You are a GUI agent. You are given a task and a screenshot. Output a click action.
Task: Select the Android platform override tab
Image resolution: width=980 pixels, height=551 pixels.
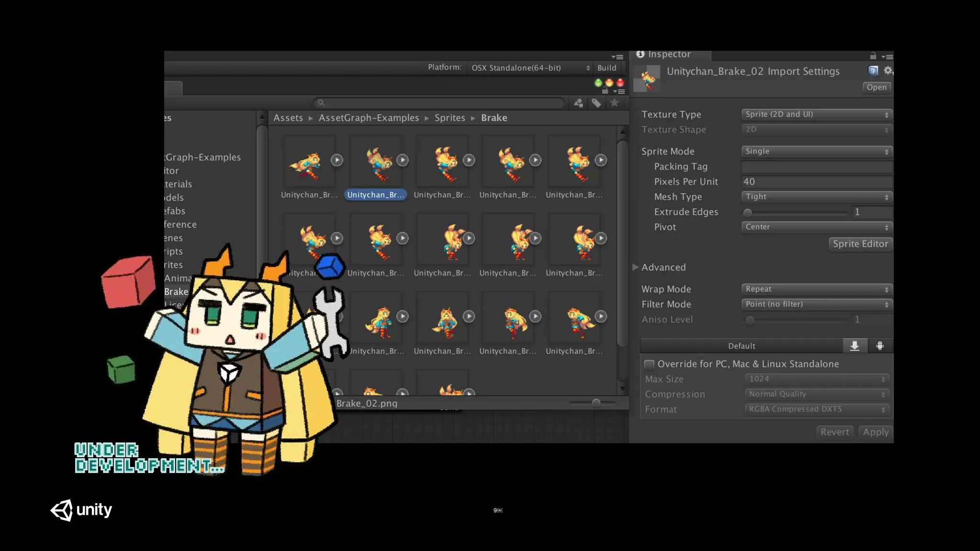pyautogui.click(x=880, y=346)
